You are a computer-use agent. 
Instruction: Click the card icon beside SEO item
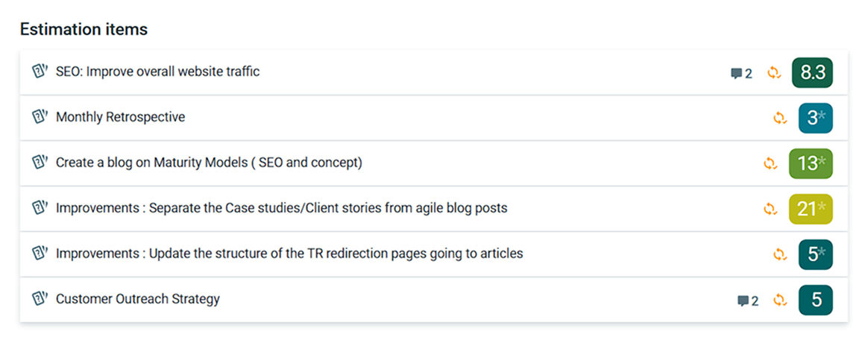point(40,72)
